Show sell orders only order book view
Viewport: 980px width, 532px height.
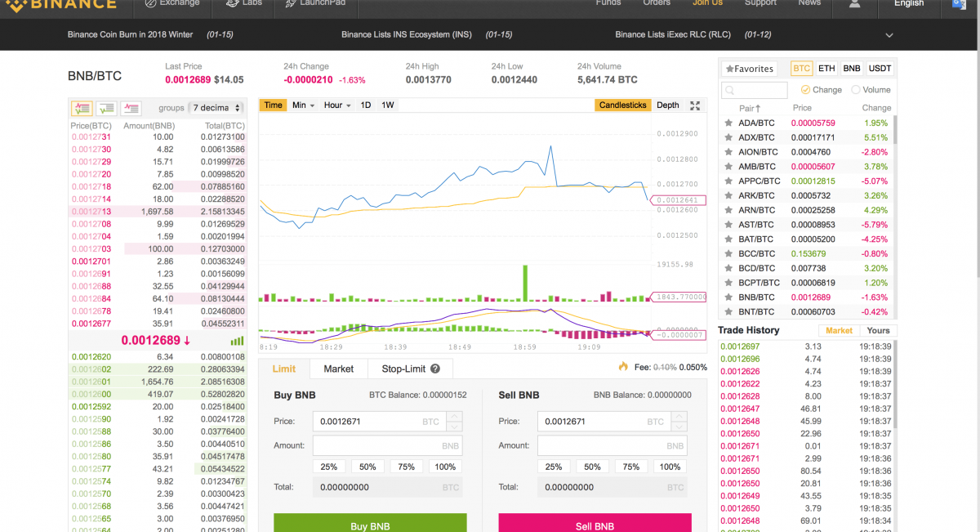[131, 108]
